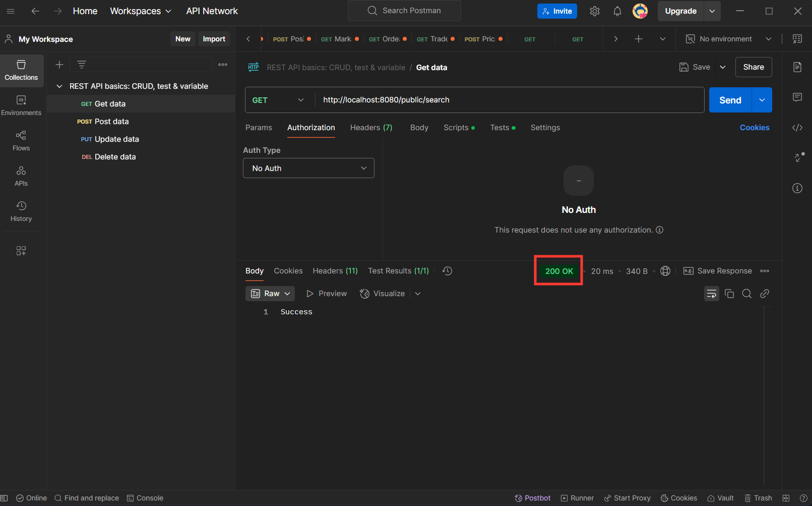Click the Send button
Screen dimensions: 812x506
pos(730,100)
